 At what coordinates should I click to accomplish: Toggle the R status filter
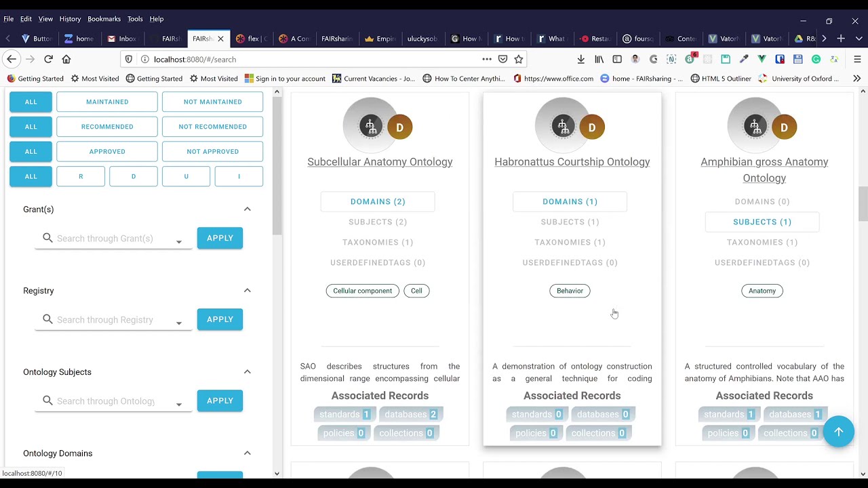[x=81, y=176]
